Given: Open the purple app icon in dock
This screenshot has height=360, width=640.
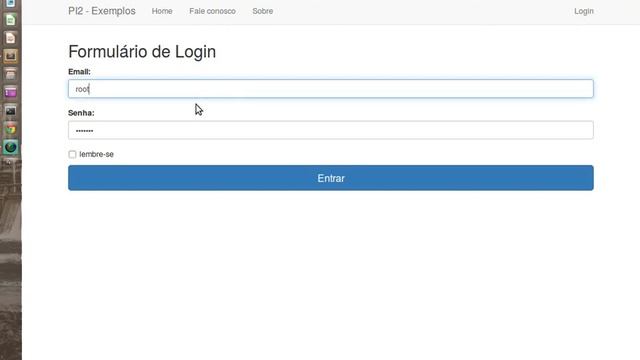Looking at the screenshot, I should point(11,92).
